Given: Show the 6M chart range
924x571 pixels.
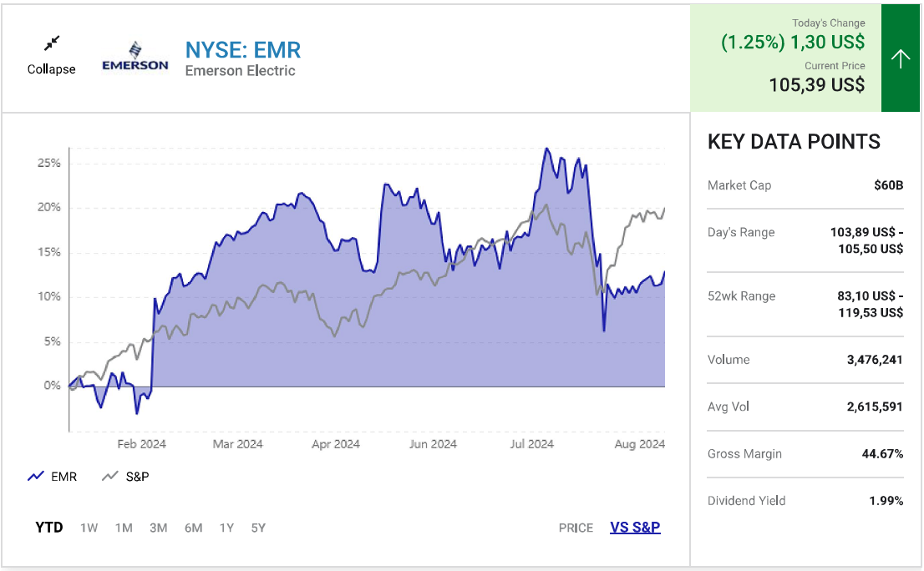Looking at the screenshot, I should coord(193,528).
